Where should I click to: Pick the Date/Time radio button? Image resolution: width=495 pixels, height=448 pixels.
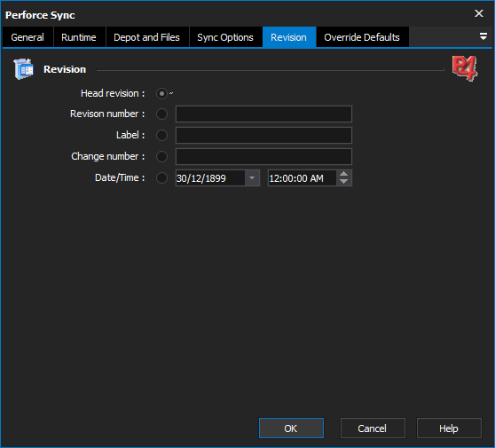pyautogui.click(x=161, y=177)
